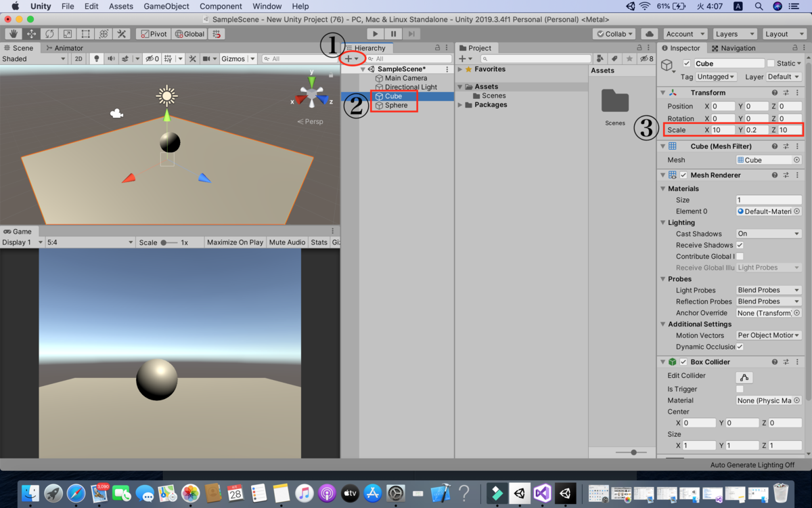Search by label in Project panel
The width and height of the screenshot is (812, 508).
[614, 59]
